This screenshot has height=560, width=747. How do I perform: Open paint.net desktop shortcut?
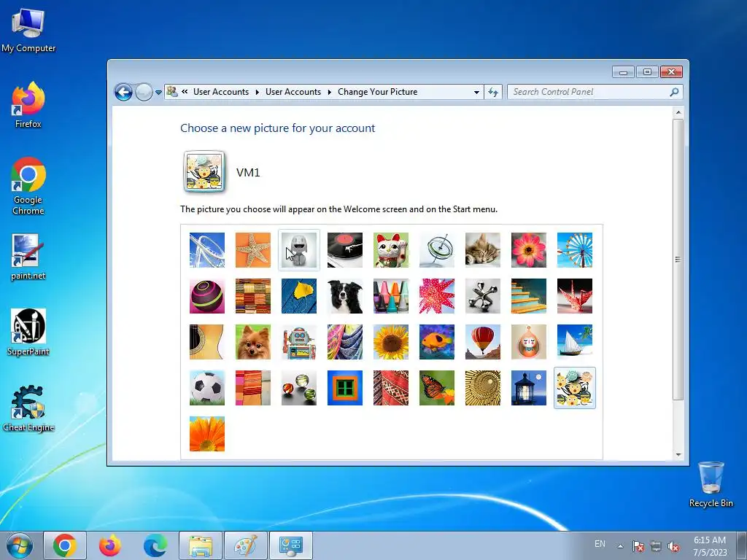(28, 257)
